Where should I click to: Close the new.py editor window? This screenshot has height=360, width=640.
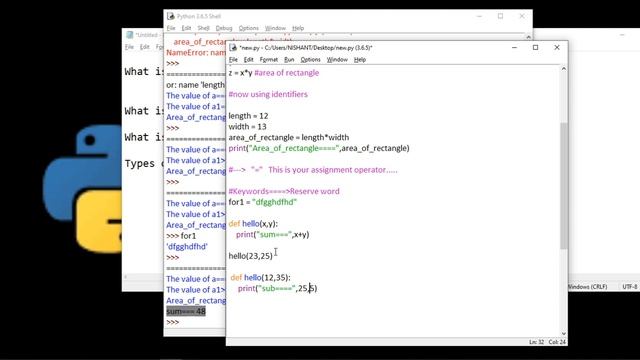tap(557, 48)
